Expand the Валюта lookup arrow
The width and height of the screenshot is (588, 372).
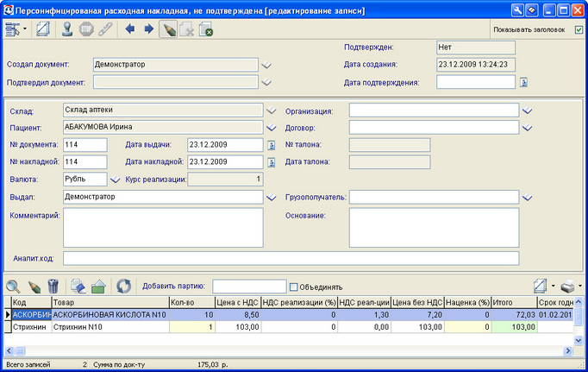pos(116,180)
